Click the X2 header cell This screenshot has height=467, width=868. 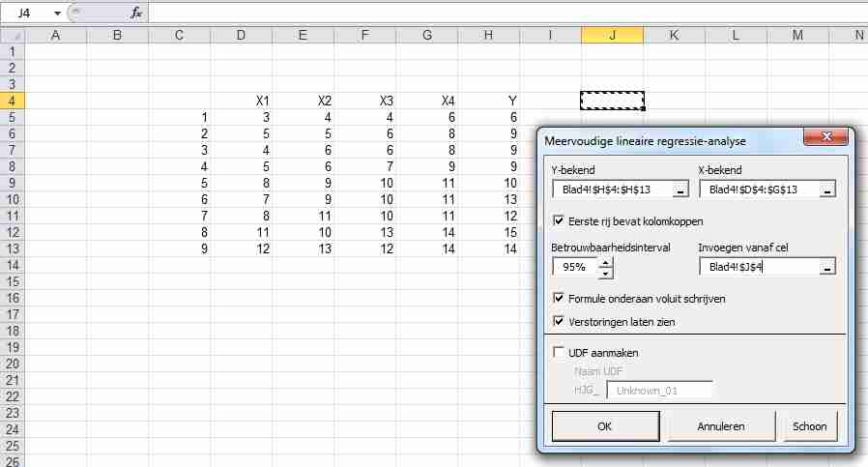click(x=303, y=101)
